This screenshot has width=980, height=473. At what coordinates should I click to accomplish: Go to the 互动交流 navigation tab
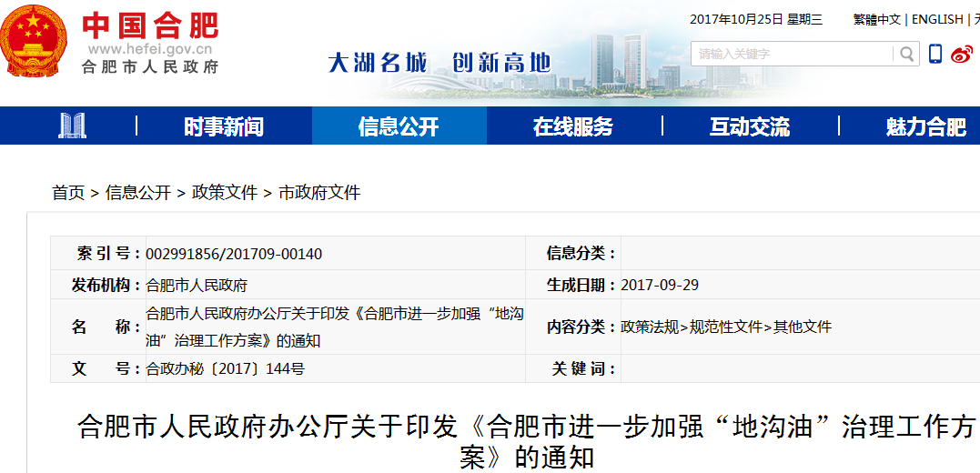[749, 126]
